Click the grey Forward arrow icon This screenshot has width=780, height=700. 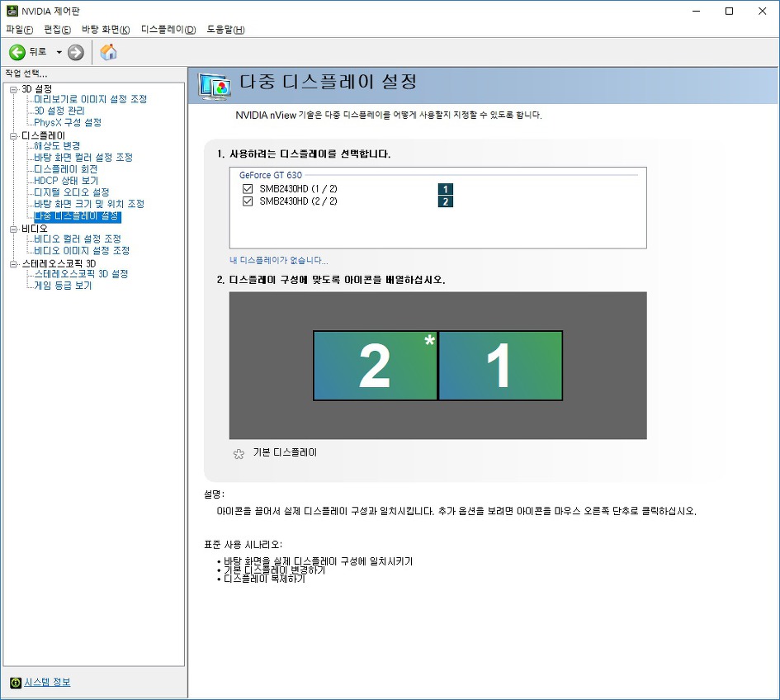point(76,52)
